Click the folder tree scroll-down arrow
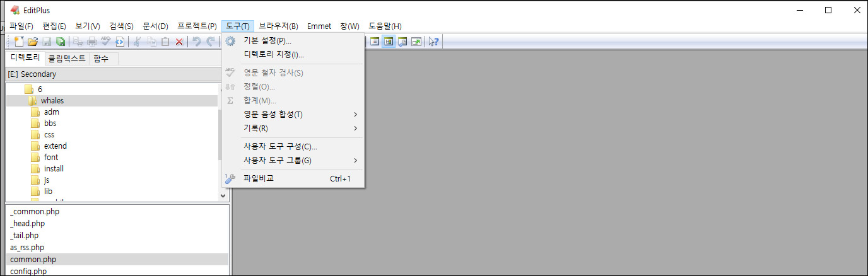This screenshot has width=868, height=276. [222, 196]
